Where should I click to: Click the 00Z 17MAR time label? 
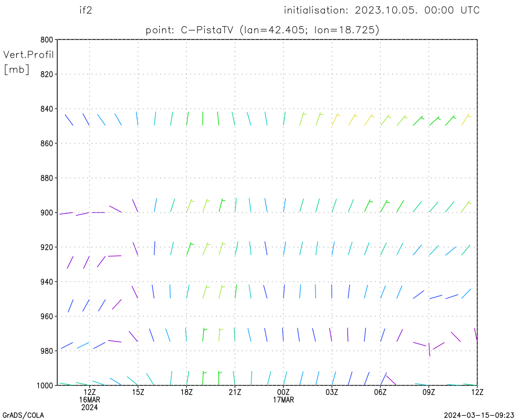(x=283, y=395)
